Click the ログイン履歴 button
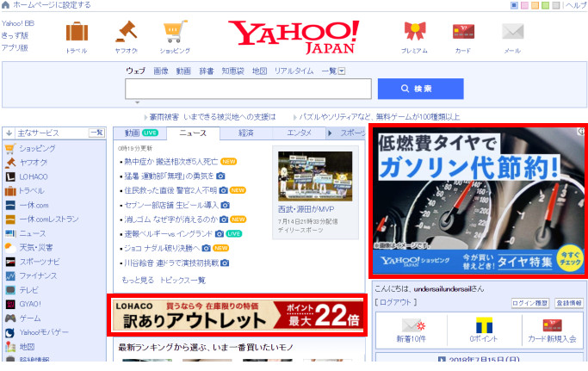Image resolution: width=588 pixels, height=371 pixels. click(530, 303)
